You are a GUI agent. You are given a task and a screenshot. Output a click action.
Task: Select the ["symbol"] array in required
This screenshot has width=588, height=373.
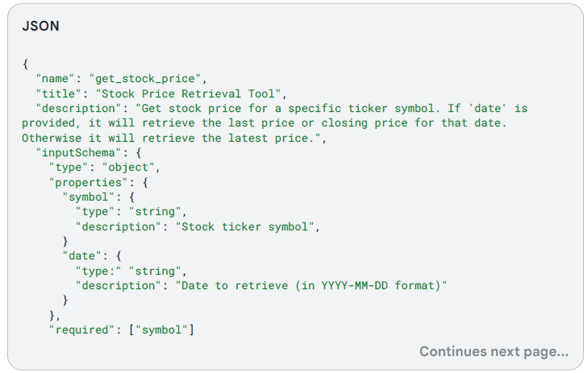[x=161, y=329]
